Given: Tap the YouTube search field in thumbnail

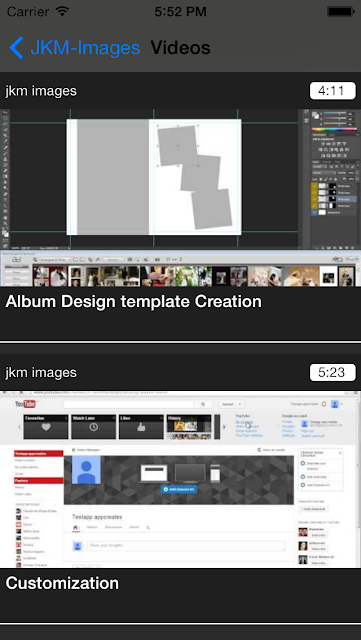Looking at the screenshot, I should (129, 404).
